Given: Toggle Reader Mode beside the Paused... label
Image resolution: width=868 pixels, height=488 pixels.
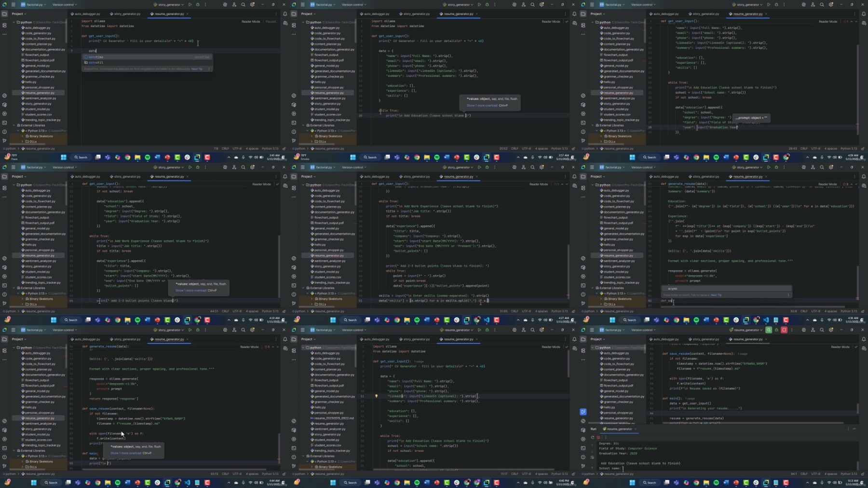Looking at the screenshot, I should [251, 21].
